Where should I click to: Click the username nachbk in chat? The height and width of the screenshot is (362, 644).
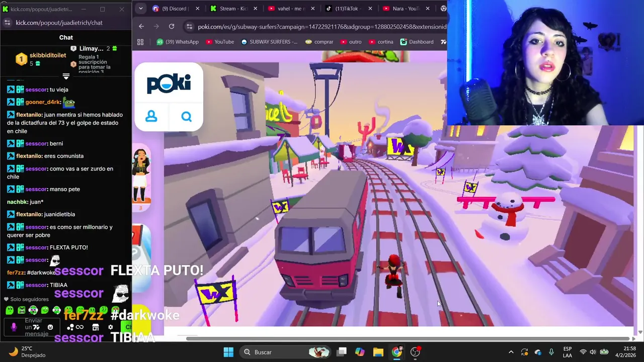[x=17, y=202]
